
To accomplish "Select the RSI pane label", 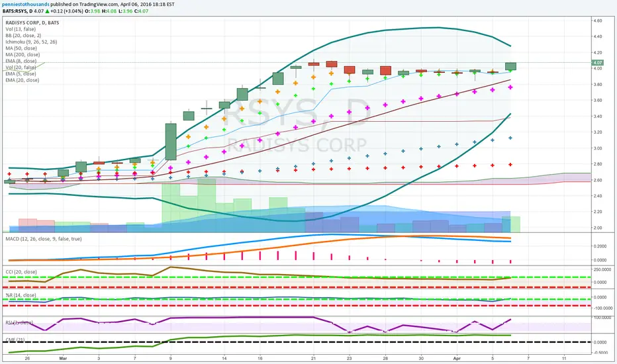I will click(x=19, y=323).
